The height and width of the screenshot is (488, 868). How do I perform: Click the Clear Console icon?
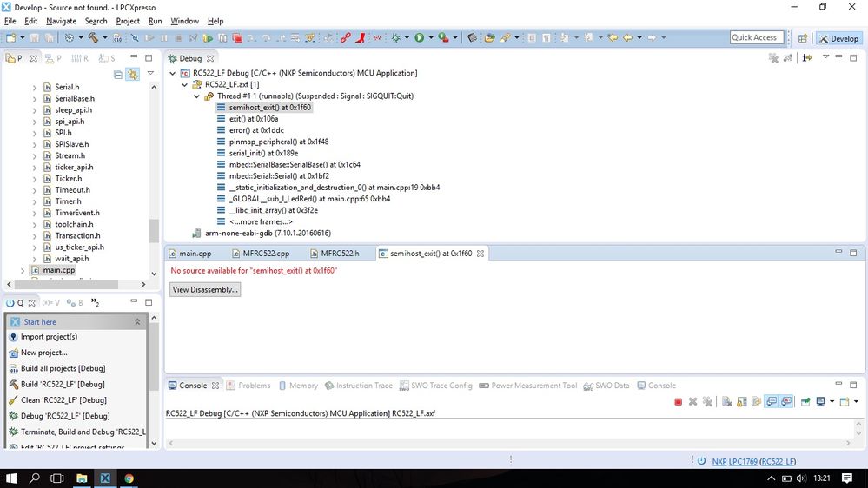click(727, 402)
